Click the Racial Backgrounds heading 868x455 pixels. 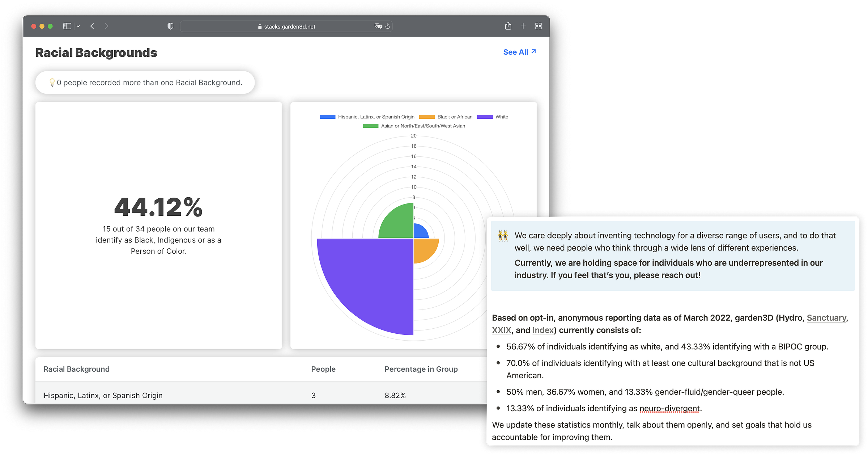pos(96,53)
